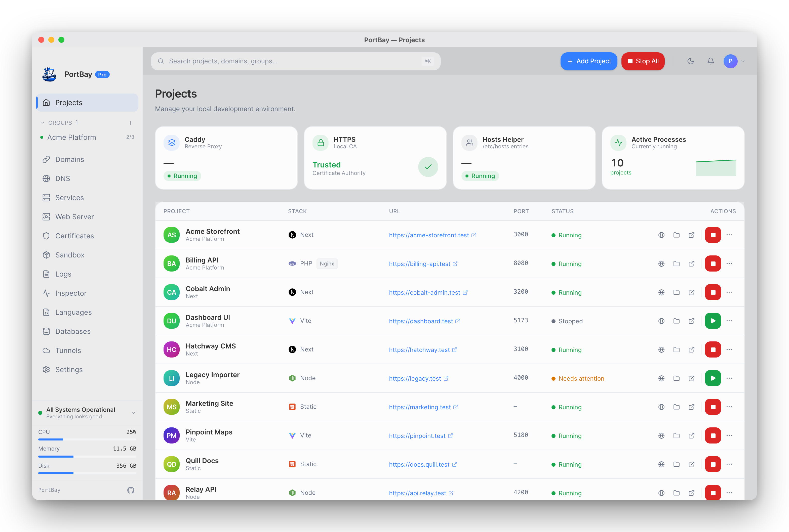Stop the Hatchway CMS project

click(x=713, y=349)
